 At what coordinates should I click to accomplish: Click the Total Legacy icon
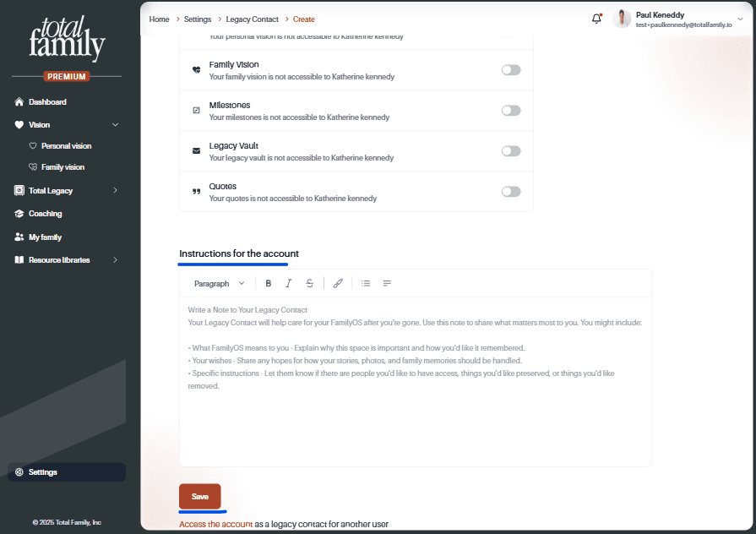tap(19, 190)
